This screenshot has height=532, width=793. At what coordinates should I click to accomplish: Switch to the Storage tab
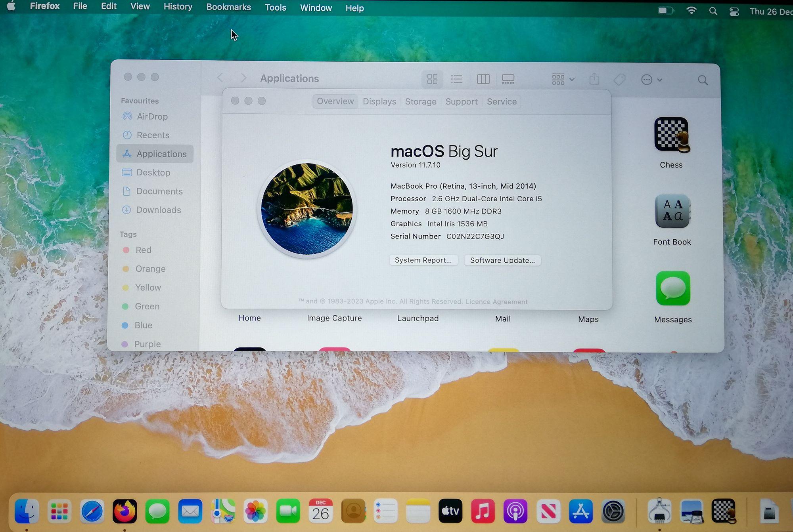[421, 101]
